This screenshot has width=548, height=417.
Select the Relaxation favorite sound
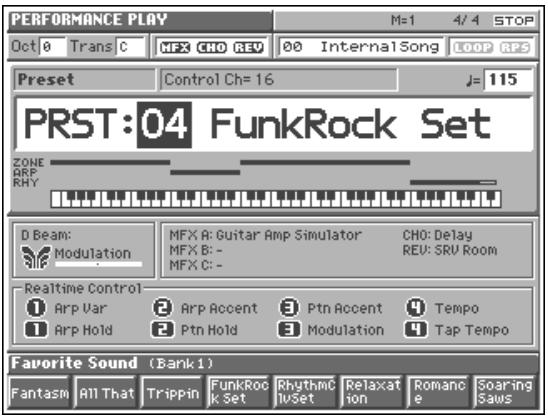coord(372,392)
